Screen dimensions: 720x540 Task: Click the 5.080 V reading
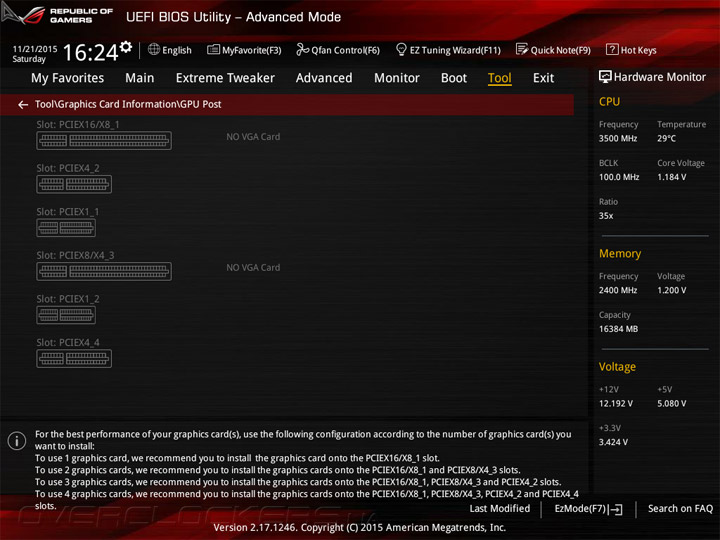[671, 404]
